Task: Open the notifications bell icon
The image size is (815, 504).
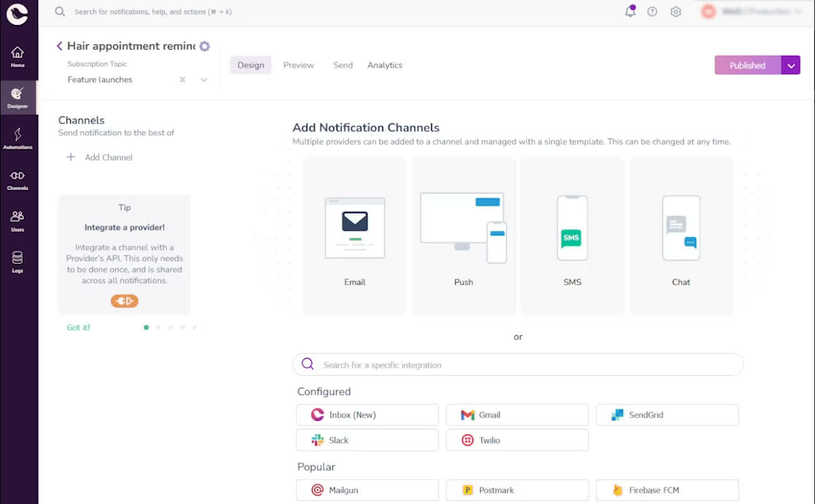Action: (x=630, y=11)
